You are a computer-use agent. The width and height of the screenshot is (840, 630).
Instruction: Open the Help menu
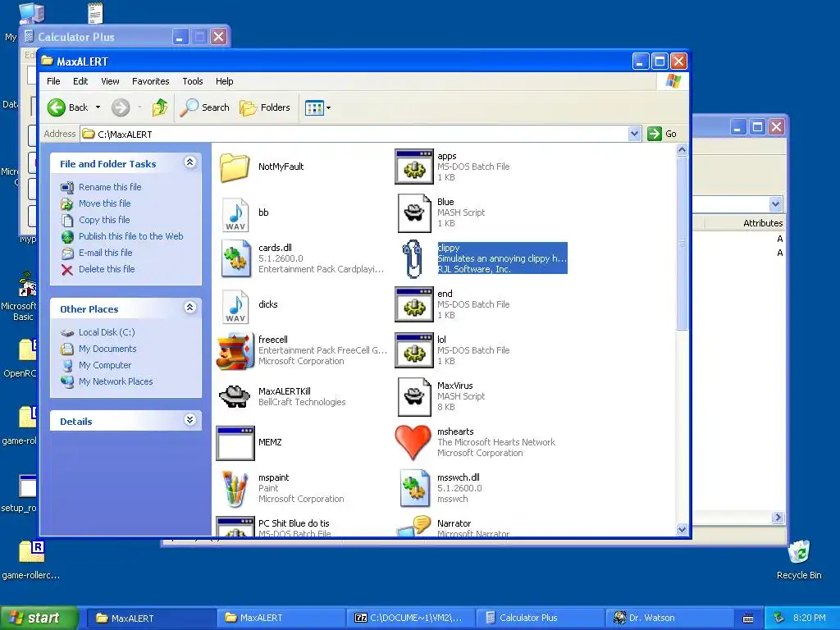pyautogui.click(x=225, y=81)
